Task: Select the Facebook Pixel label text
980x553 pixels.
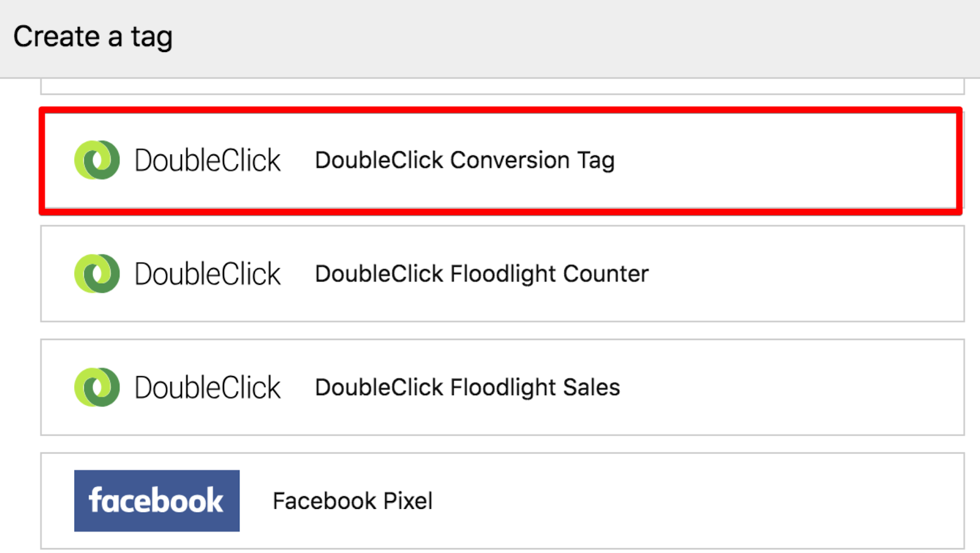Action: tap(353, 501)
